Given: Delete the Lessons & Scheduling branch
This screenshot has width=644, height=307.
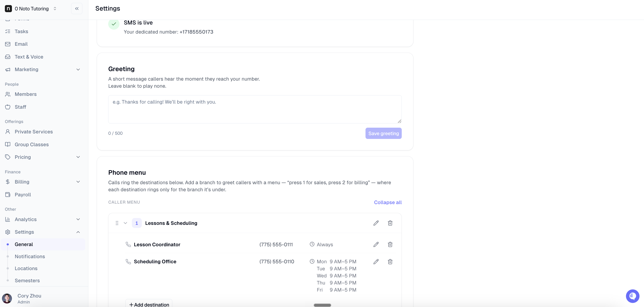Looking at the screenshot, I should [390, 223].
